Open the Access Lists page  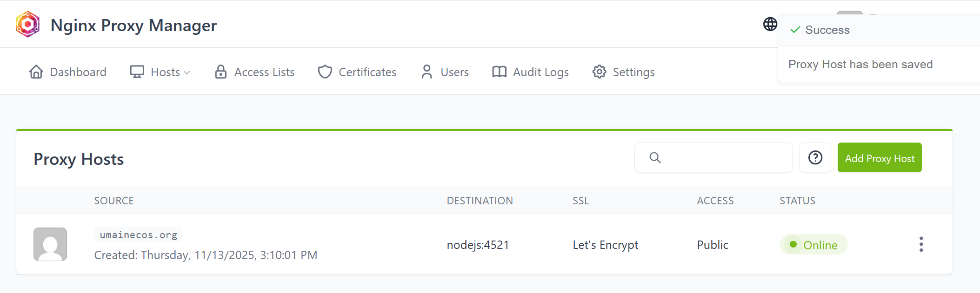coord(254,72)
